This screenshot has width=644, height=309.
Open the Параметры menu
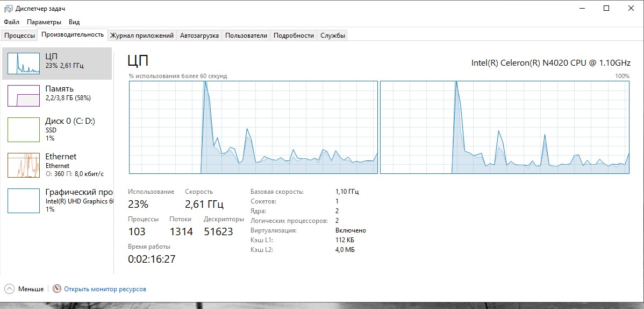[x=44, y=22]
